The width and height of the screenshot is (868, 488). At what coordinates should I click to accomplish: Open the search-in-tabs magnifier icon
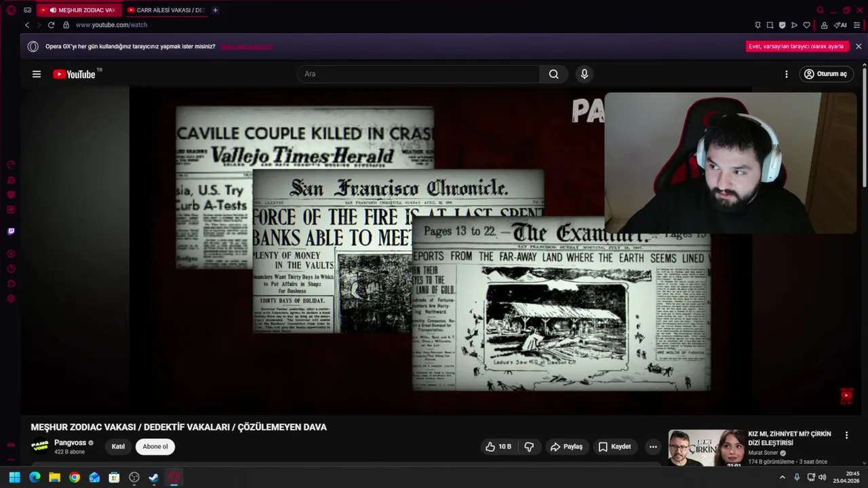click(x=820, y=10)
